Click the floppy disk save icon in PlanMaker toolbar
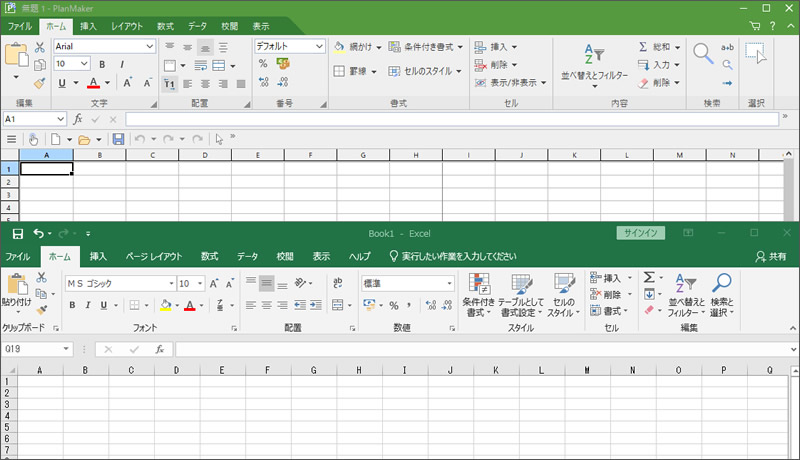 tap(118, 139)
